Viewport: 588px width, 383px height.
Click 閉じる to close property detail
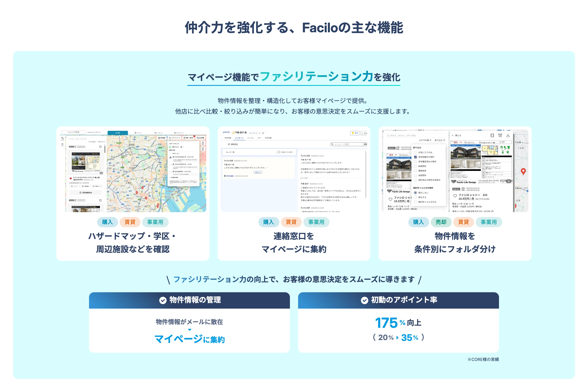click(457, 136)
